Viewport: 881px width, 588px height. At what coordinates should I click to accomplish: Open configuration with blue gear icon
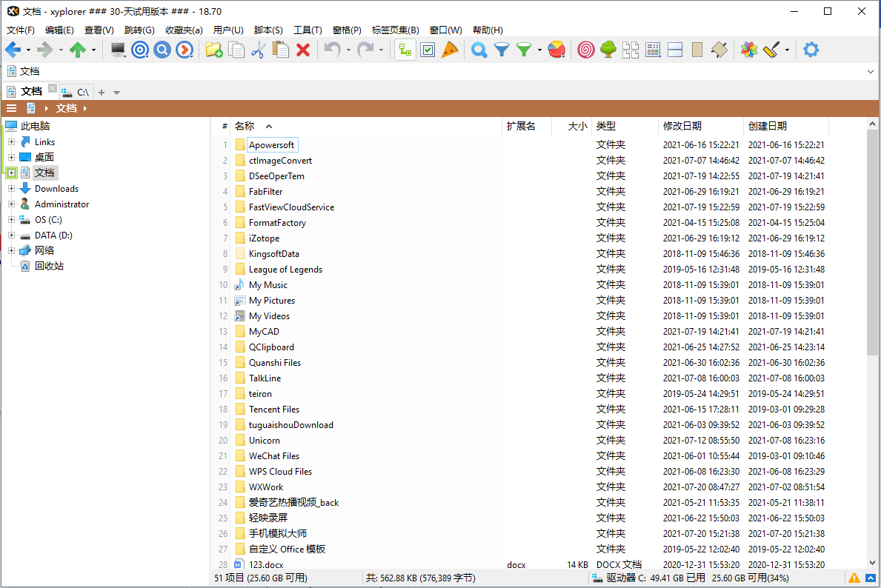[811, 50]
